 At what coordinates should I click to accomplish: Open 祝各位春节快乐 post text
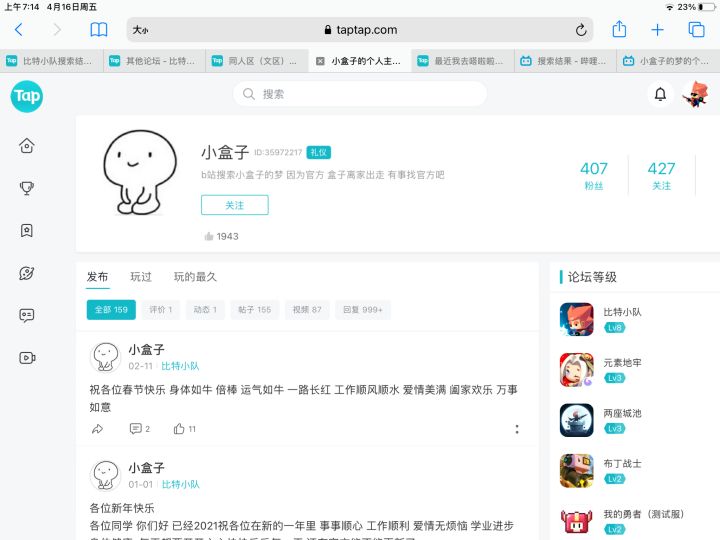[x=303, y=398]
